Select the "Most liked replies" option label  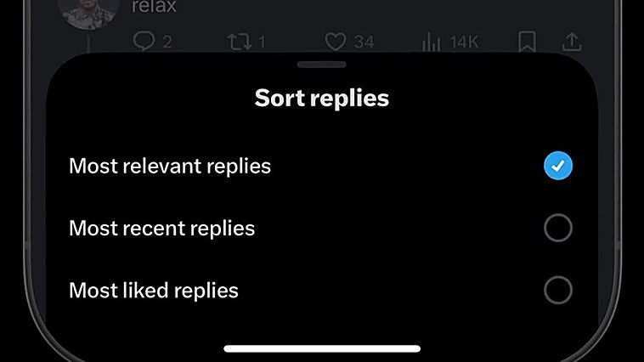coord(154,291)
